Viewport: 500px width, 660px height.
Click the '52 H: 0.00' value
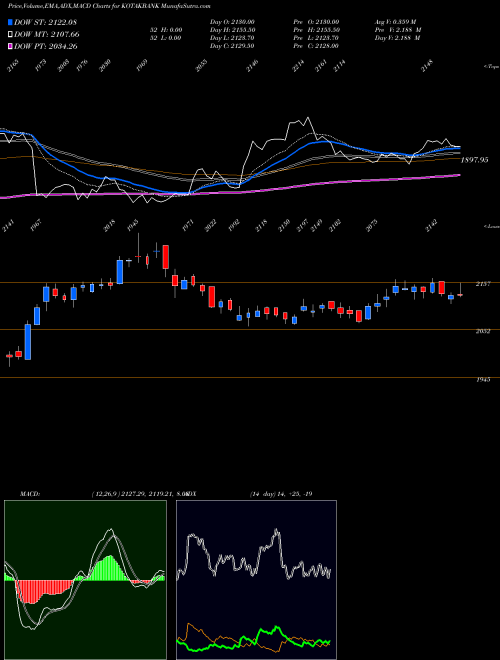click(166, 30)
